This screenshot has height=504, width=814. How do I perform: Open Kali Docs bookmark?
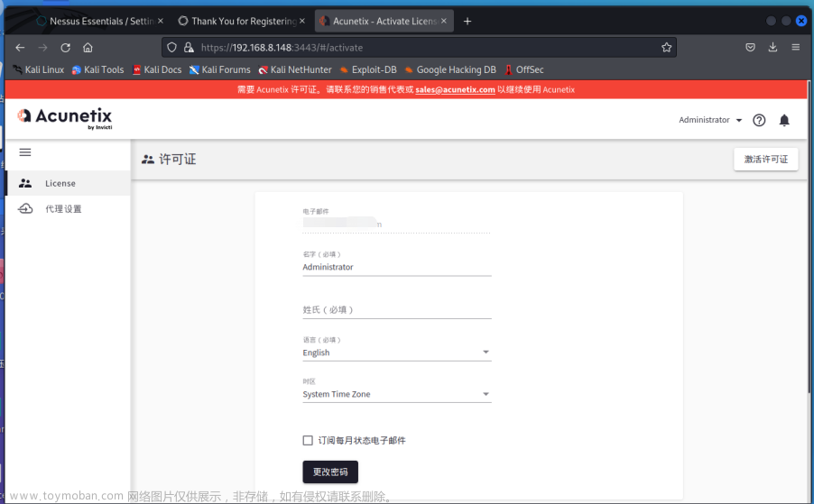pyautogui.click(x=157, y=69)
